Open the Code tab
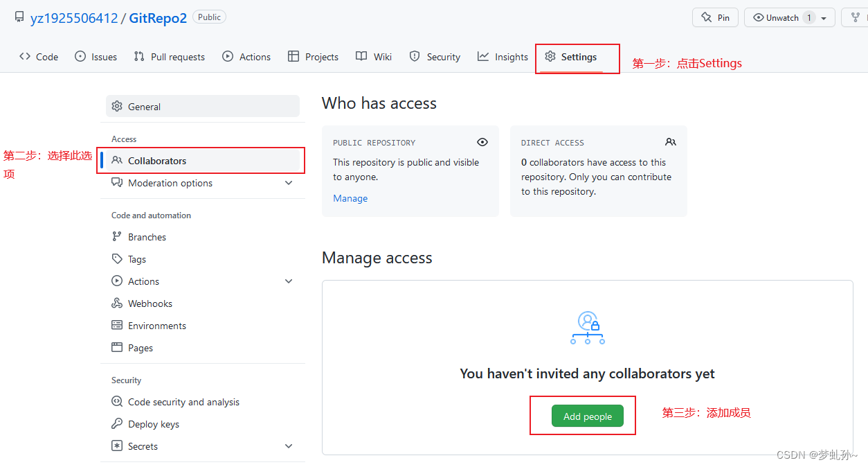The image size is (868, 467). click(39, 57)
